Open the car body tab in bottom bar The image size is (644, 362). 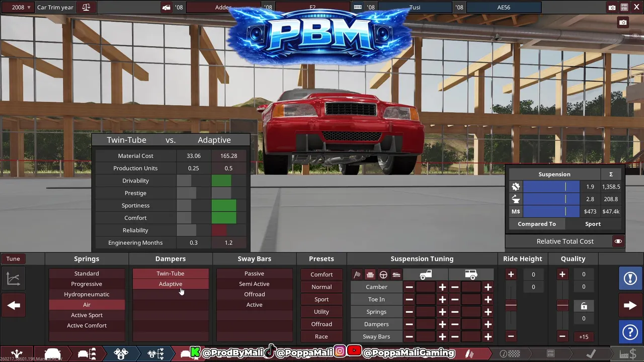click(x=52, y=354)
